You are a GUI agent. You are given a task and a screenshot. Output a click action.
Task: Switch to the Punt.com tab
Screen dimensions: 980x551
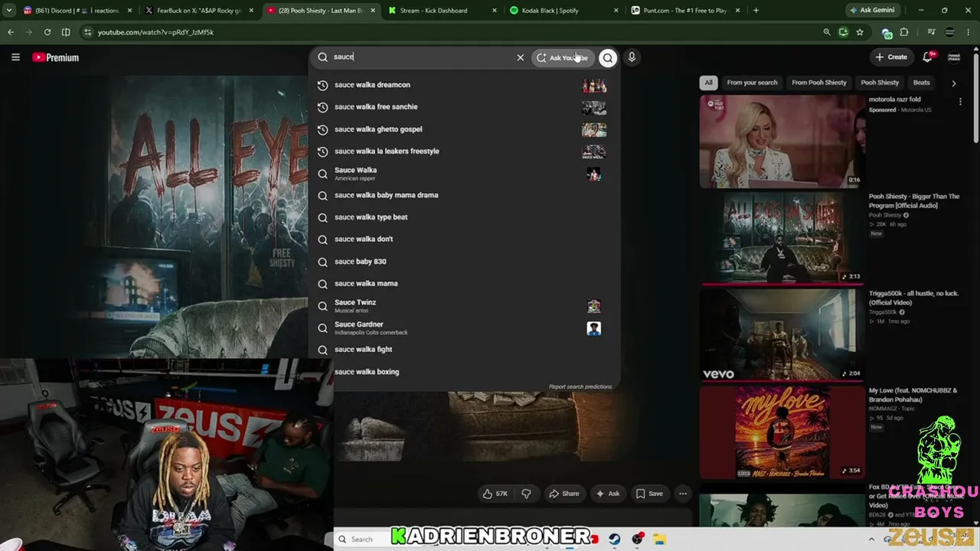(x=684, y=11)
